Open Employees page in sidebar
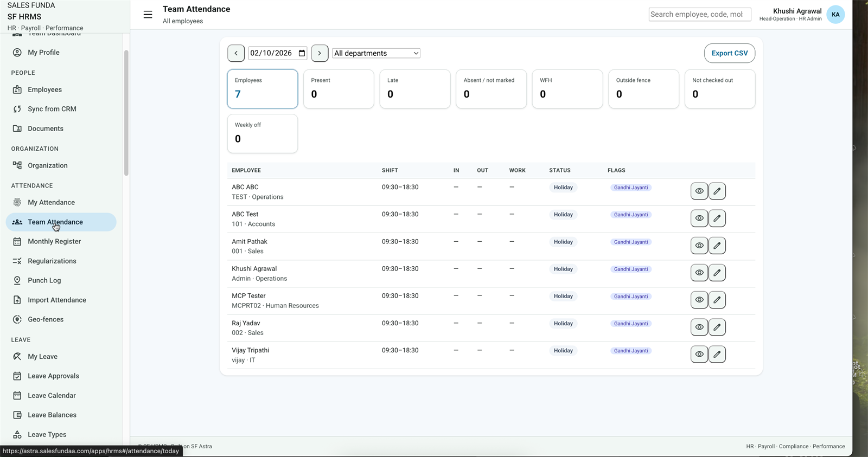This screenshot has height=457, width=868. [x=61, y=89]
